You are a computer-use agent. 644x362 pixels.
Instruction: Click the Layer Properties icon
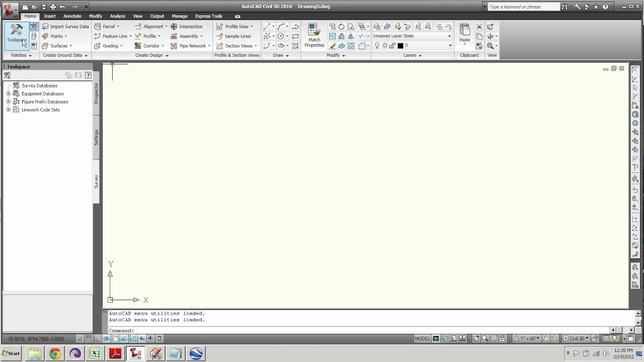click(x=377, y=27)
